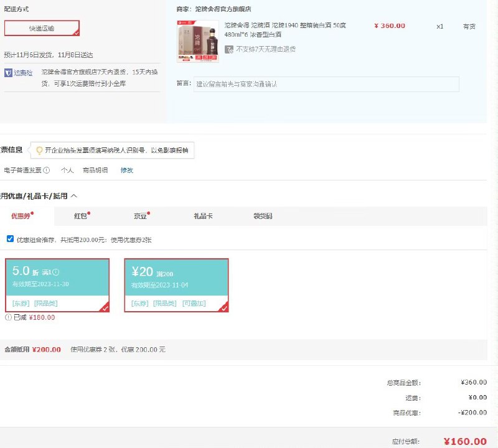Click the 金额抵用 ¥200.00 amount
498x448 pixels.
click(46, 350)
